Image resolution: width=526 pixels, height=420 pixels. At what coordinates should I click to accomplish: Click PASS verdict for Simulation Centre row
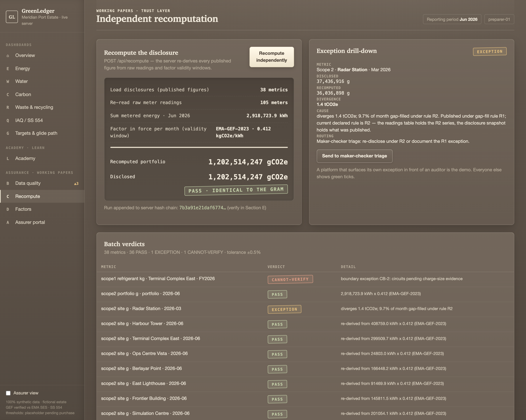click(277, 414)
